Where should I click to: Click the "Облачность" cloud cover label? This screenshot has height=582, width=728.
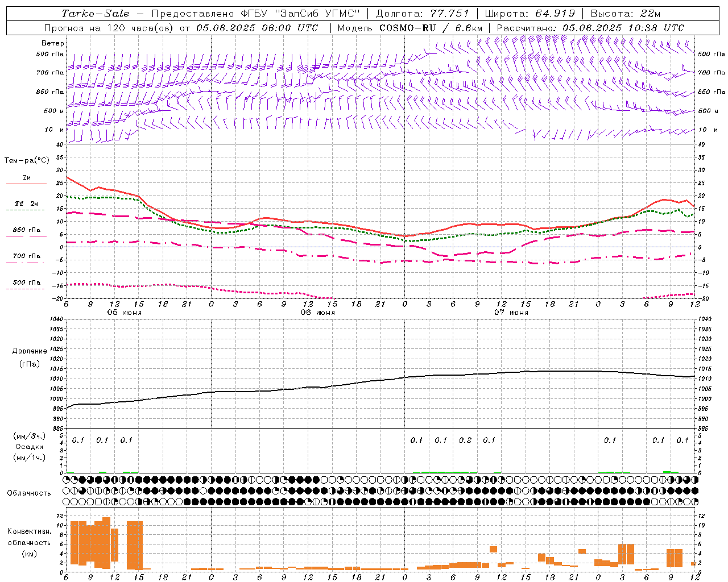point(29,493)
